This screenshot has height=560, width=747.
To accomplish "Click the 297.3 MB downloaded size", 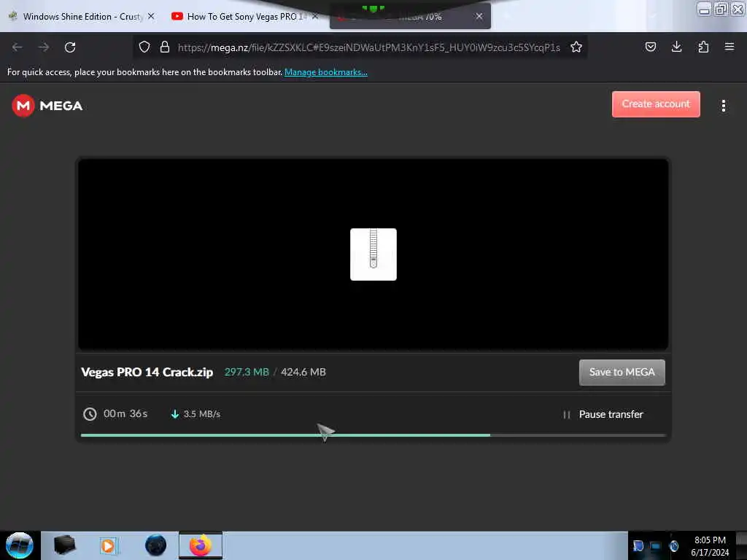I will (x=247, y=372).
